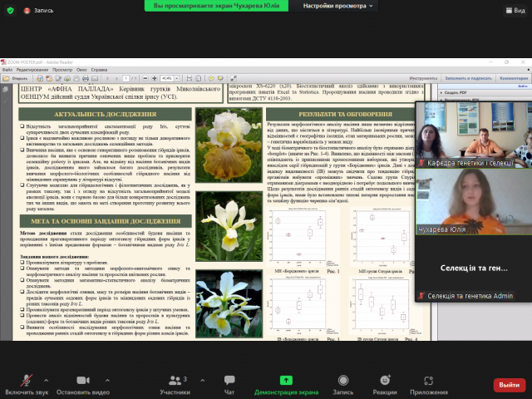Open Приложения apps panel
The width and height of the screenshot is (532, 399).
pyautogui.click(x=429, y=385)
